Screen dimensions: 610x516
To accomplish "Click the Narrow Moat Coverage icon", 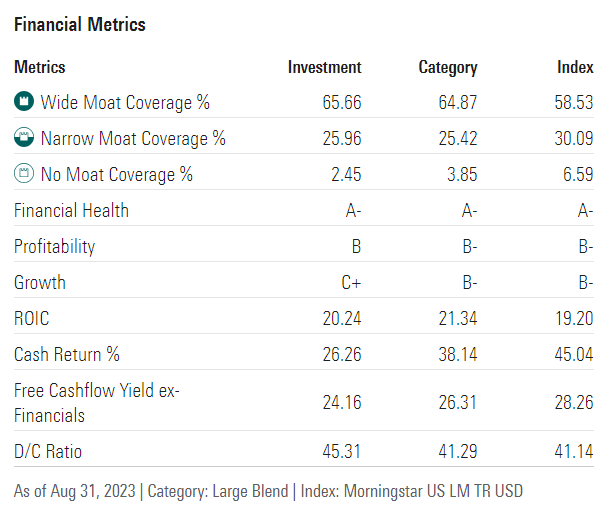I will coord(24,138).
